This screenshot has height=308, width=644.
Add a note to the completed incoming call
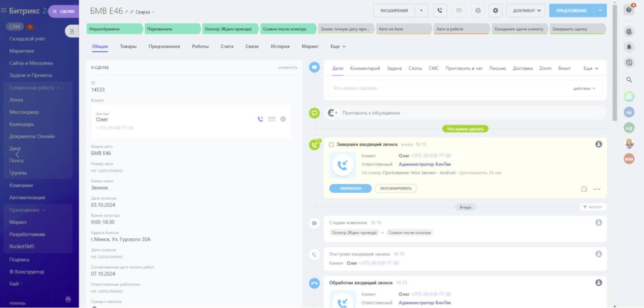tap(584, 189)
